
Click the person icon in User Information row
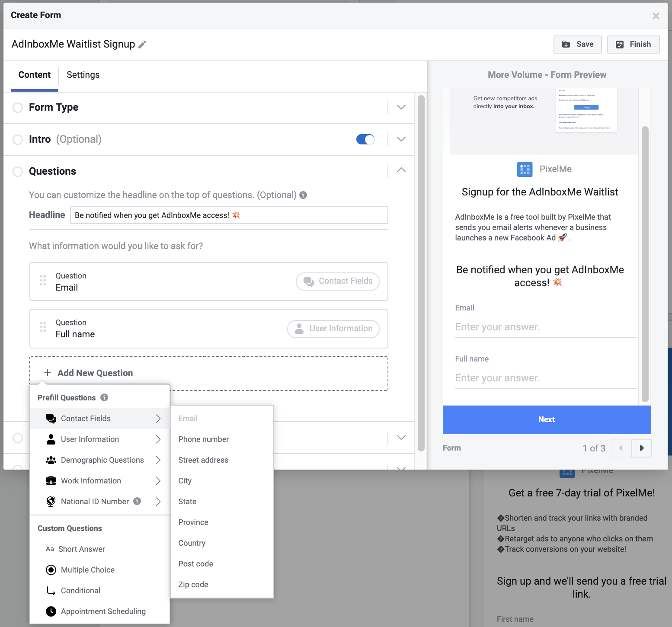coord(51,439)
